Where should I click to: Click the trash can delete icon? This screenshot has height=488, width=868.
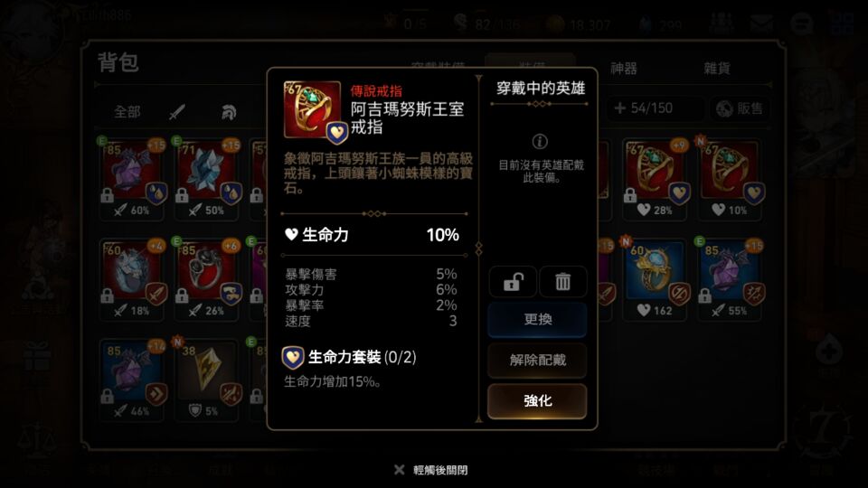click(562, 282)
